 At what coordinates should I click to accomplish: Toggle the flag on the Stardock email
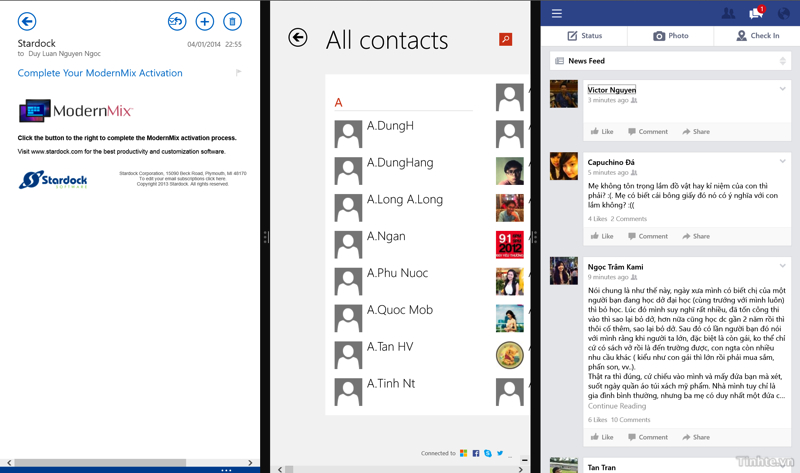point(238,73)
